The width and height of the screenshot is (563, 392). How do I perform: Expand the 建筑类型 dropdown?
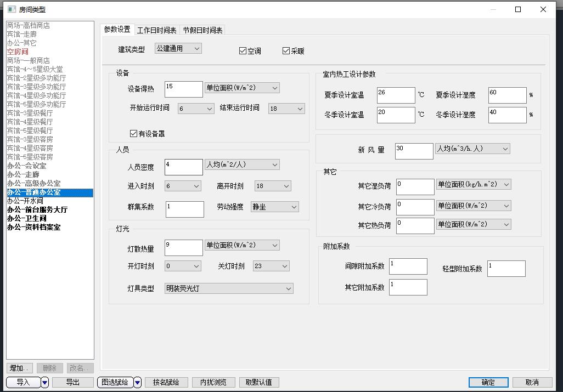tap(178, 48)
